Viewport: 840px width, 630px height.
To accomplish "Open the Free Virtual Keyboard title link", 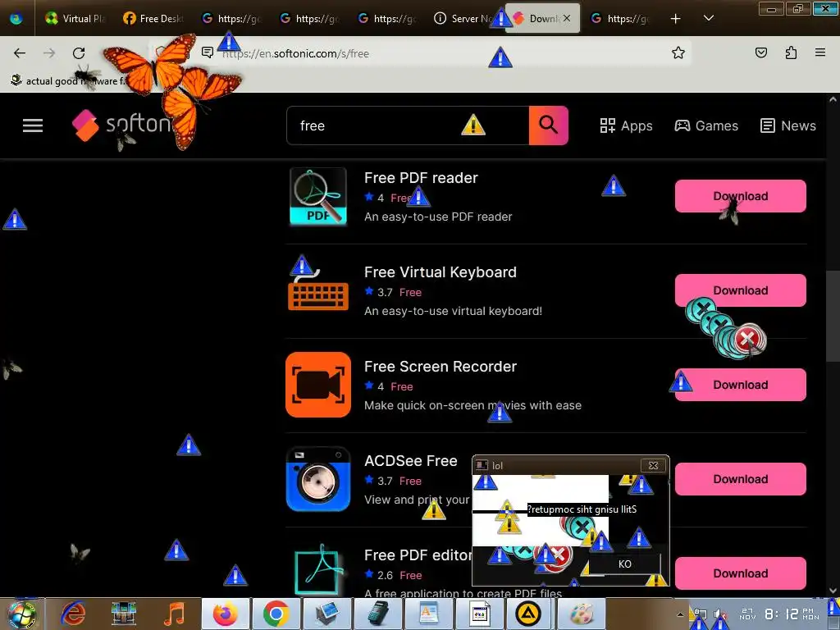I will [x=441, y=272].
